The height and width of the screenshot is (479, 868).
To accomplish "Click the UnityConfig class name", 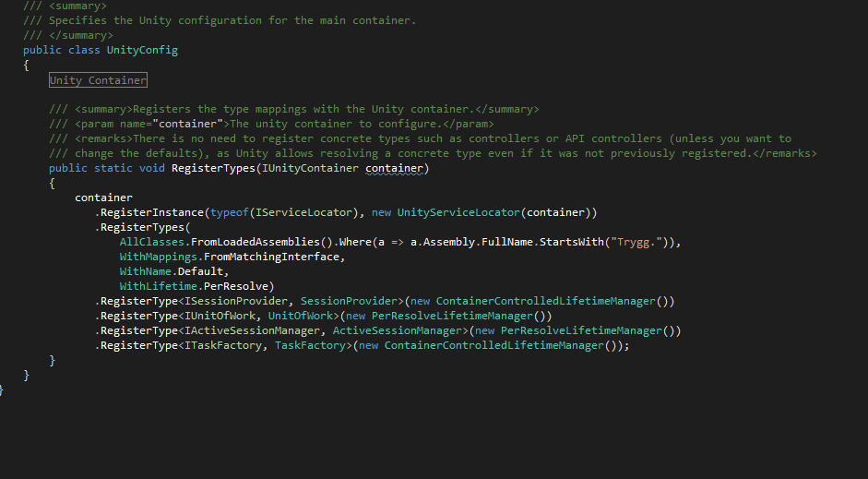I will pyautogui.click(x=142, y=50).
